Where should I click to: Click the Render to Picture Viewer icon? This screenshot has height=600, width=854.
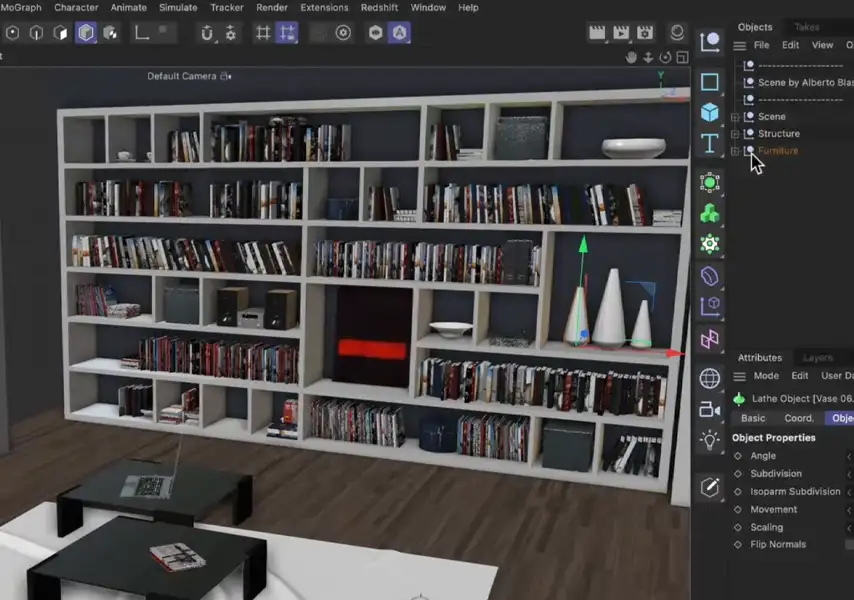[x=620, y=32]
